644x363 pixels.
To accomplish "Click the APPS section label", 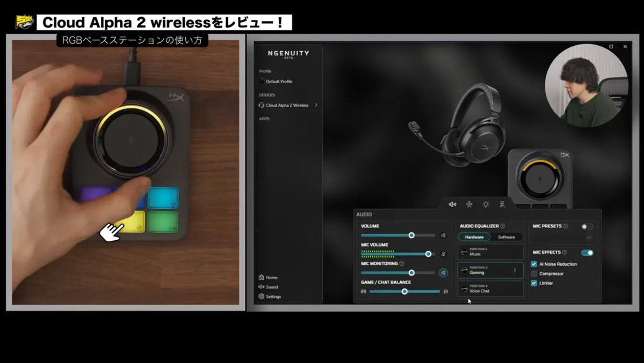I will [x=264, y=119].
